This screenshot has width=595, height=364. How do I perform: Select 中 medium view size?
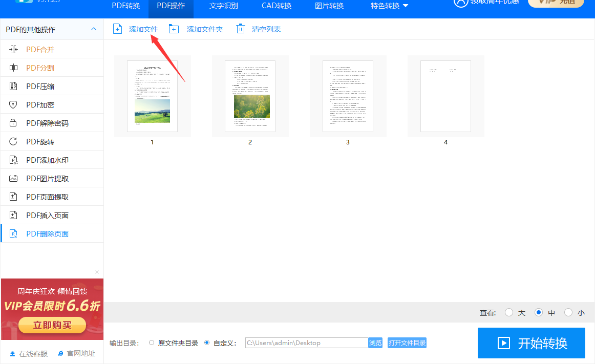point(539,312)
